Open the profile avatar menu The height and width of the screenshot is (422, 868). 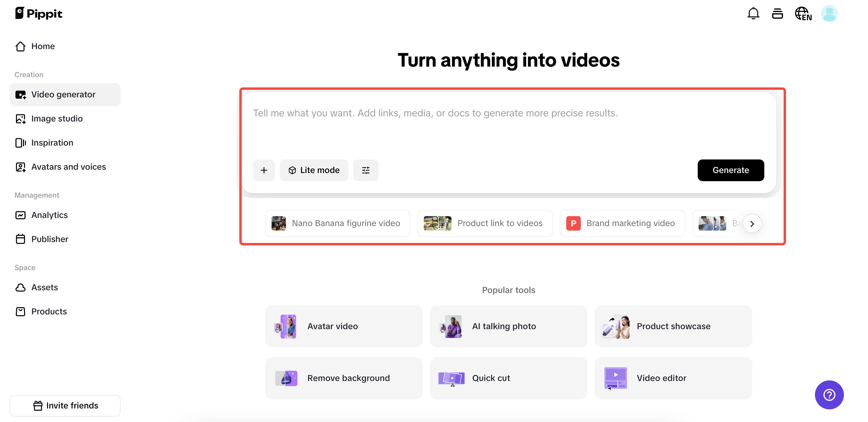829,13
